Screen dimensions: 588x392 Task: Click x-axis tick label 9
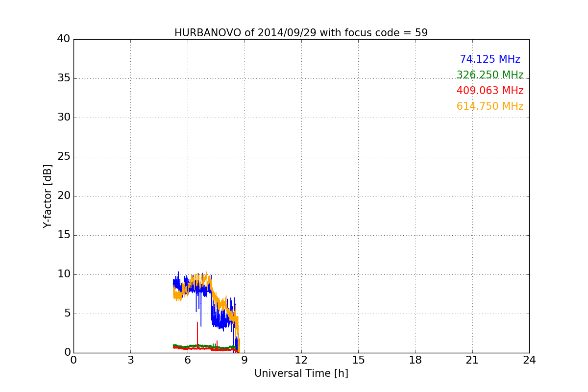coord(245,360)
